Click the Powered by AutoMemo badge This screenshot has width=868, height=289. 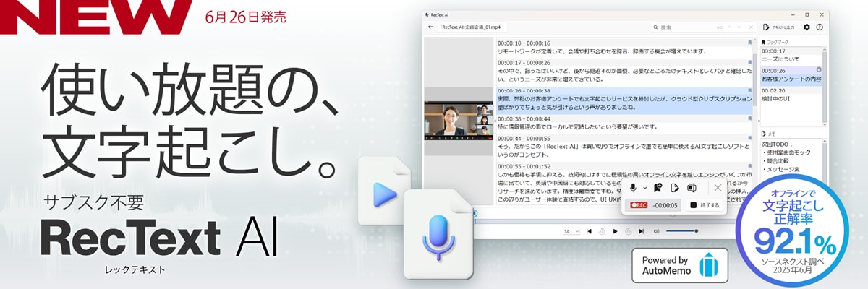click(678, 266)
